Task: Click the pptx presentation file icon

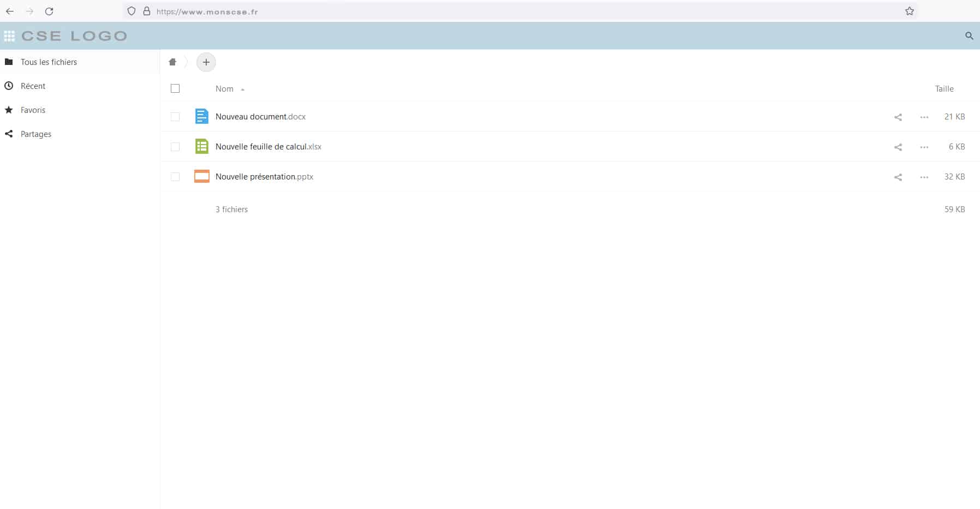Action: [202, 176]
